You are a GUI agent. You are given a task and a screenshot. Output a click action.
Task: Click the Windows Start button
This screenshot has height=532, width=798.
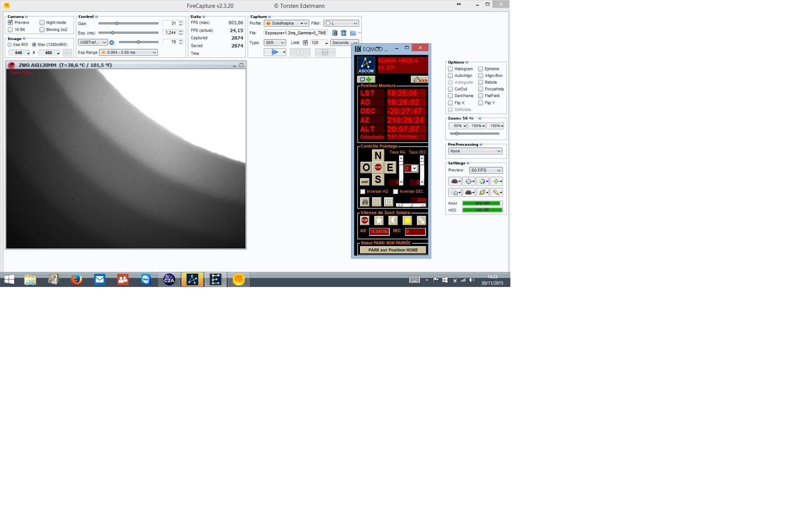click(9, 279)
